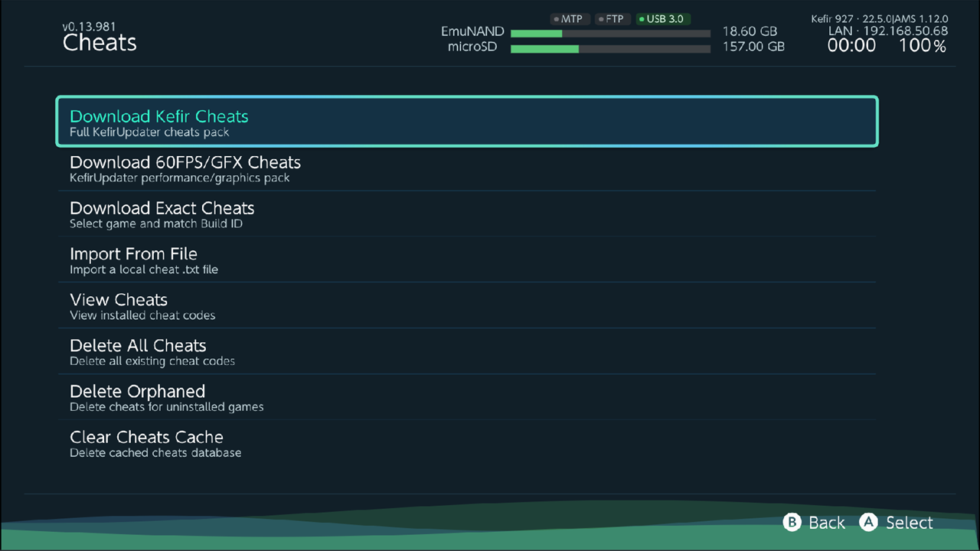Click the A button icon
This screenshot has width=980, height=551.
868,523
